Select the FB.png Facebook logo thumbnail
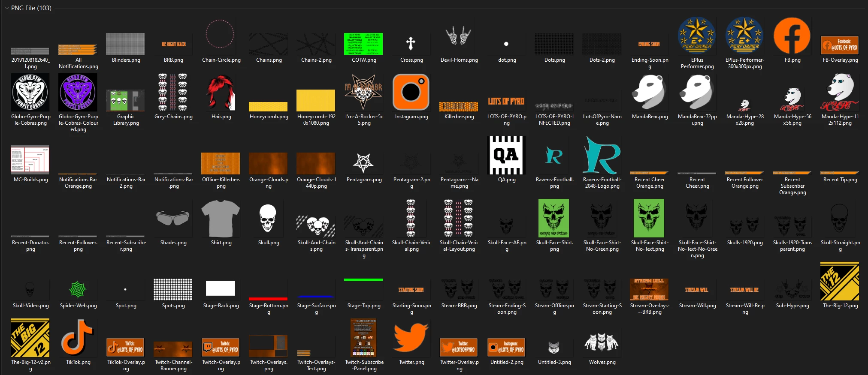Screen dimensions: 868x375 792,36
